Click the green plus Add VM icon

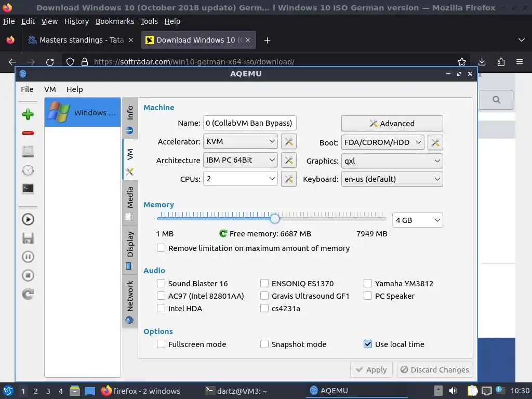(28, 114)
